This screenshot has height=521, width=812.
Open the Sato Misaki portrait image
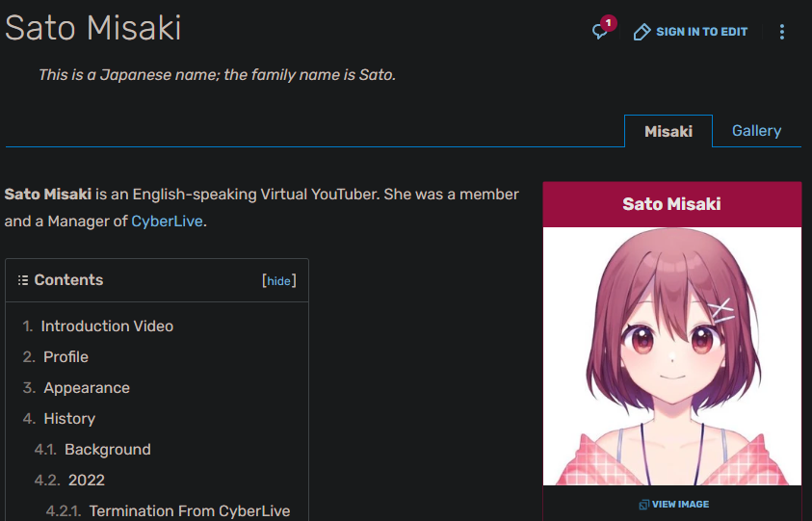(671, 356)
